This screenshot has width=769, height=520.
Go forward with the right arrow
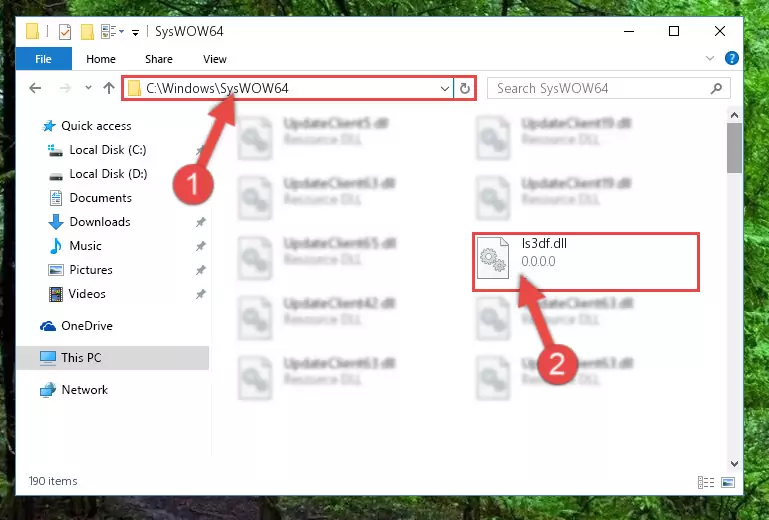tap(65, 88)
